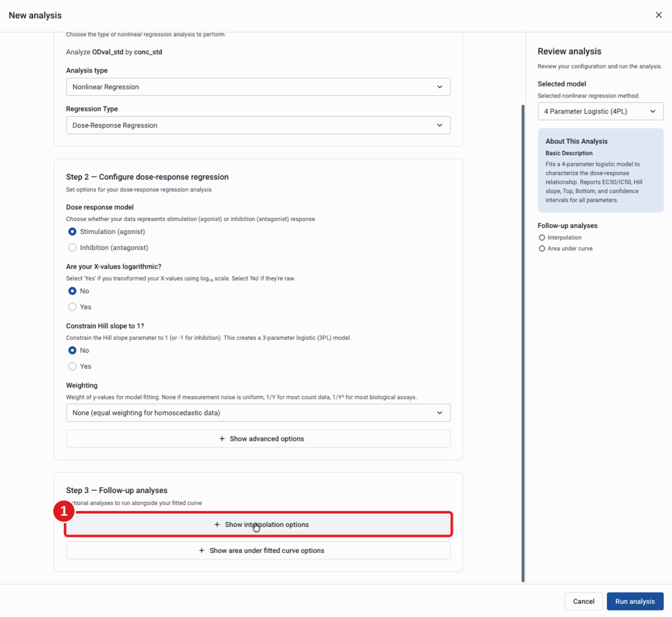The image size is (672, 617).
Task: Show area under fitted curve options
Action: (258, 551)
